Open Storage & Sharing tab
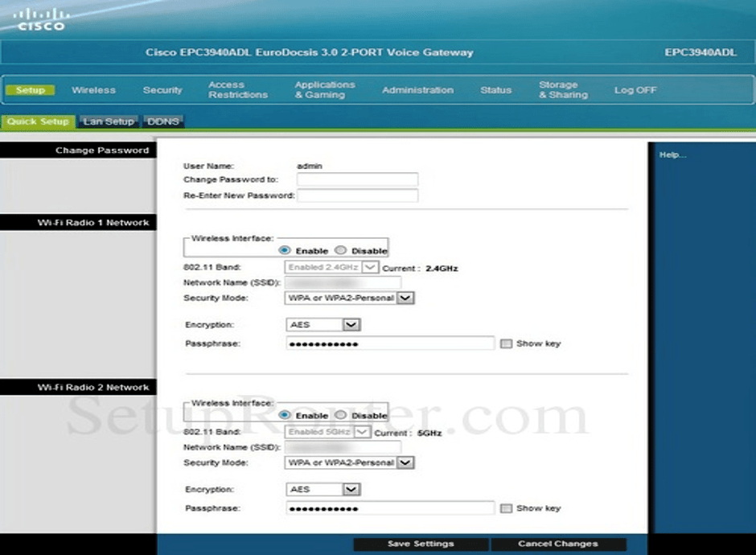 (x=563, y=90)
